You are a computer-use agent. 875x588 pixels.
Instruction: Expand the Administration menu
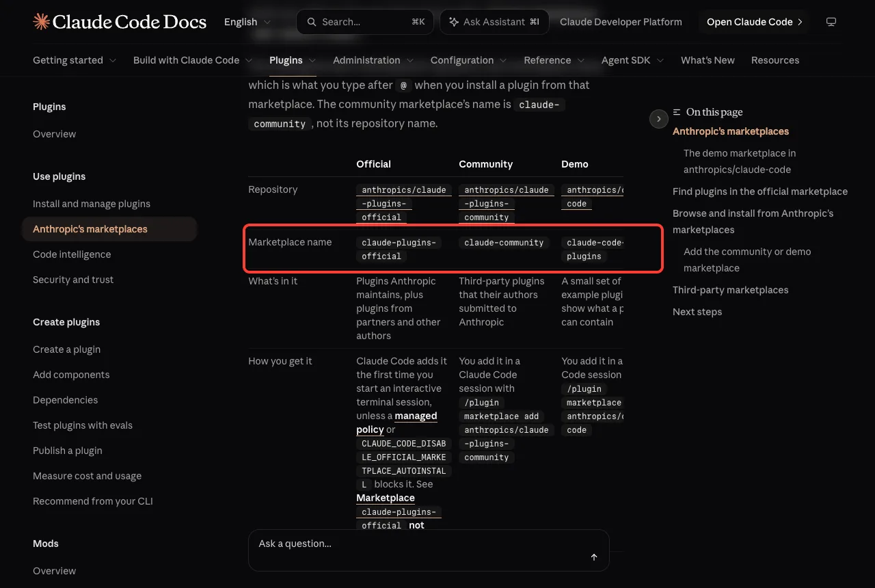[x=373, y=60]
